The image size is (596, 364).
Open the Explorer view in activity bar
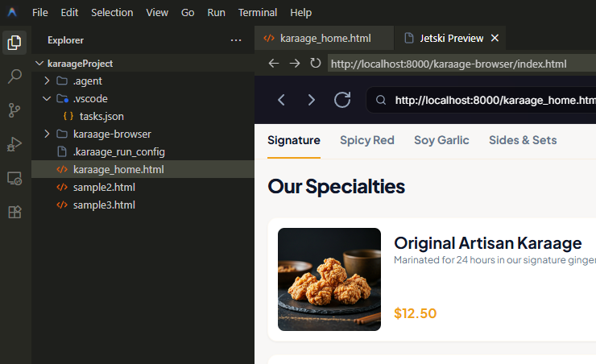point(14,42)
